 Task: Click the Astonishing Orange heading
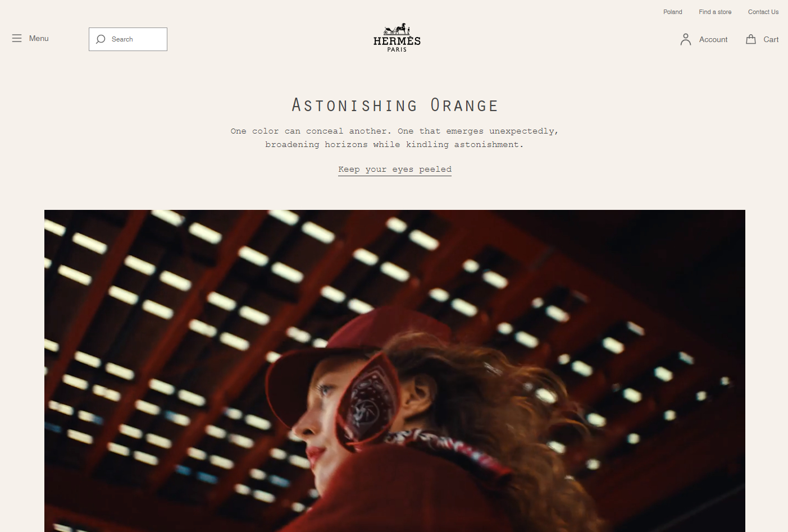coord(395,105)
